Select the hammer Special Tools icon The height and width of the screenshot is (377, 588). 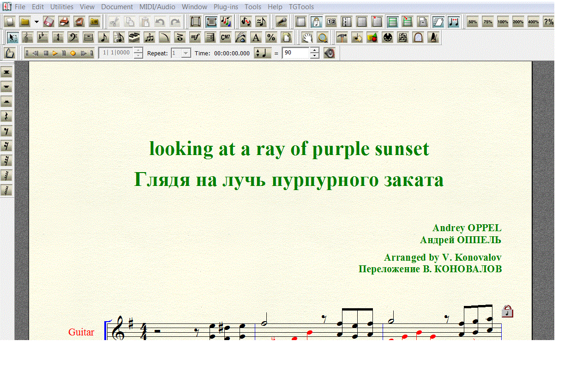click(342, 37)
